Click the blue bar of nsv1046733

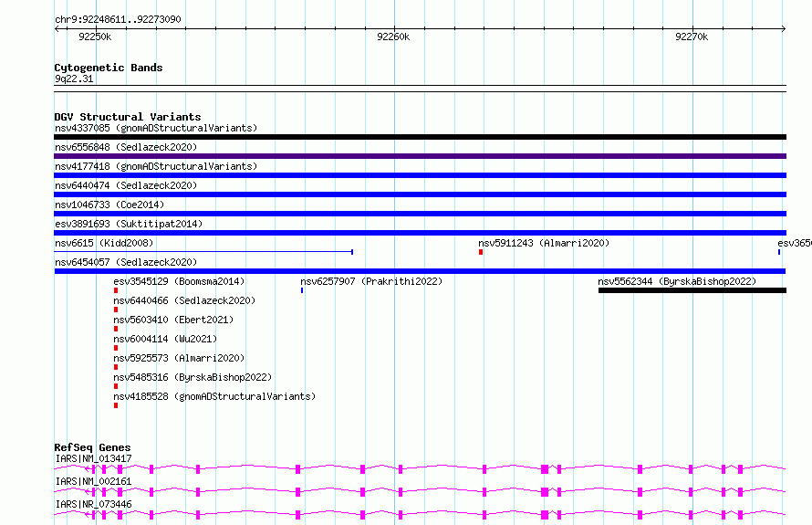click(x=420, y=214)
